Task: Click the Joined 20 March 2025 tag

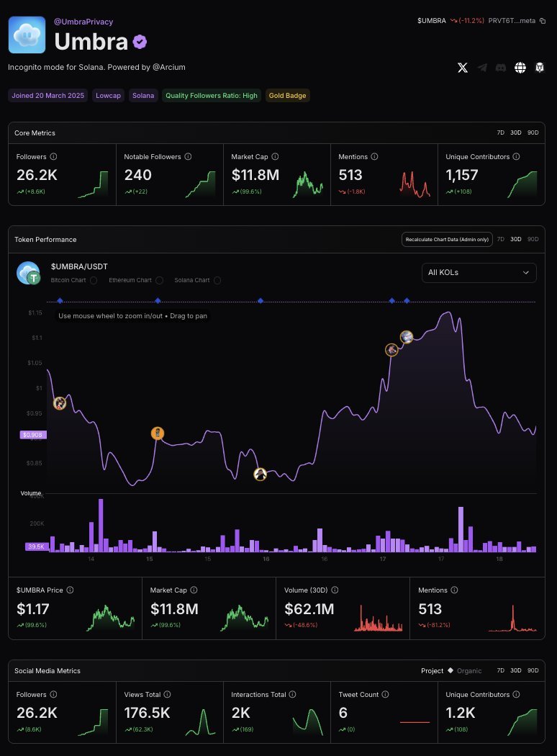Action: click(48, 96)
